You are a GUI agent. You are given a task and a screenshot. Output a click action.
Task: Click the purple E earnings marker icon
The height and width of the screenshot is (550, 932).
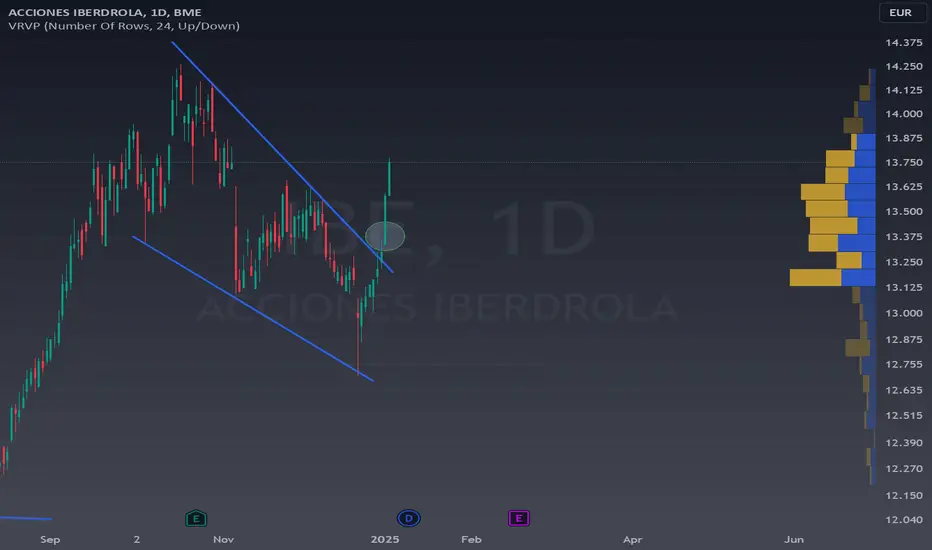pyautogui.click(x=518, y=518)
